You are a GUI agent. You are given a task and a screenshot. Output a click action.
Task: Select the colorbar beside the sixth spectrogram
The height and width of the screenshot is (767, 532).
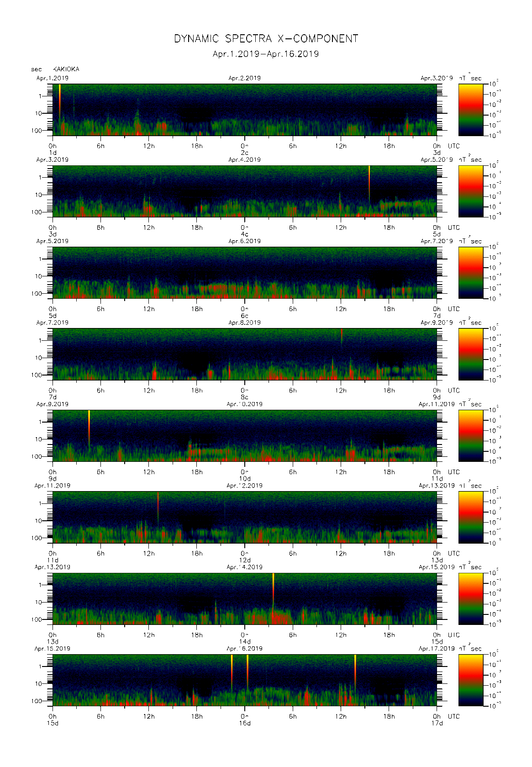470,517
